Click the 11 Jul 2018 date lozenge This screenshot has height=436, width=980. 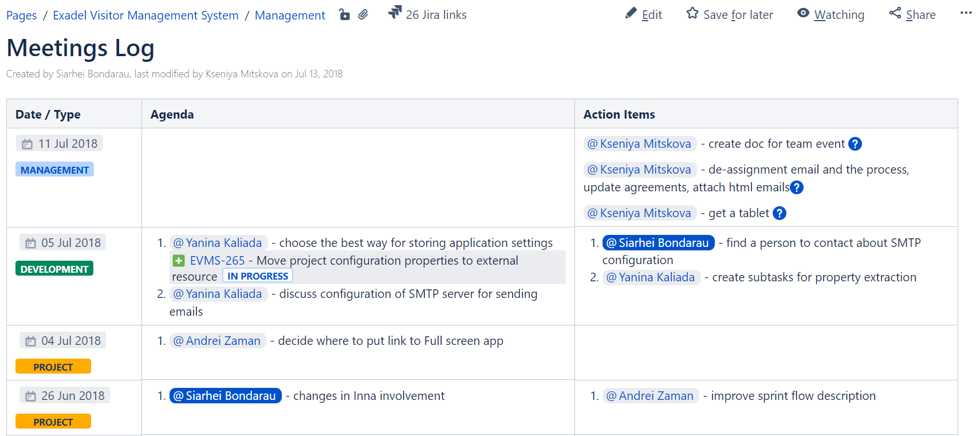60,144
